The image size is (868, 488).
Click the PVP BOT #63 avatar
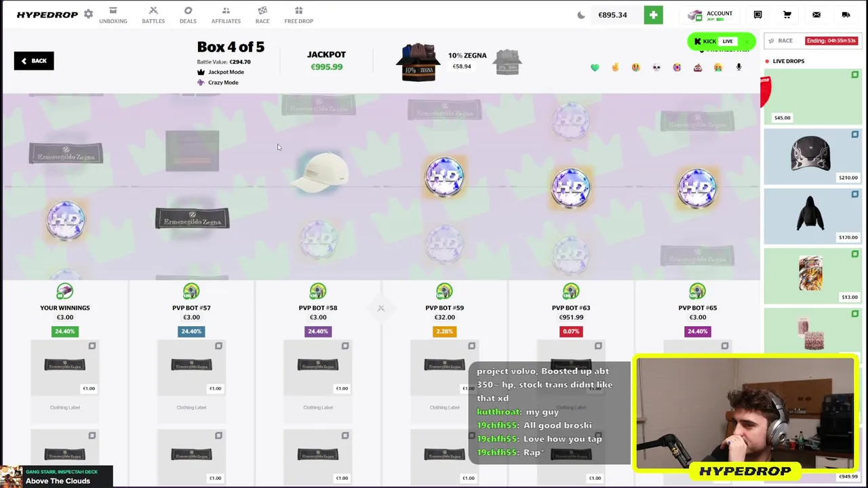(571, 291)
